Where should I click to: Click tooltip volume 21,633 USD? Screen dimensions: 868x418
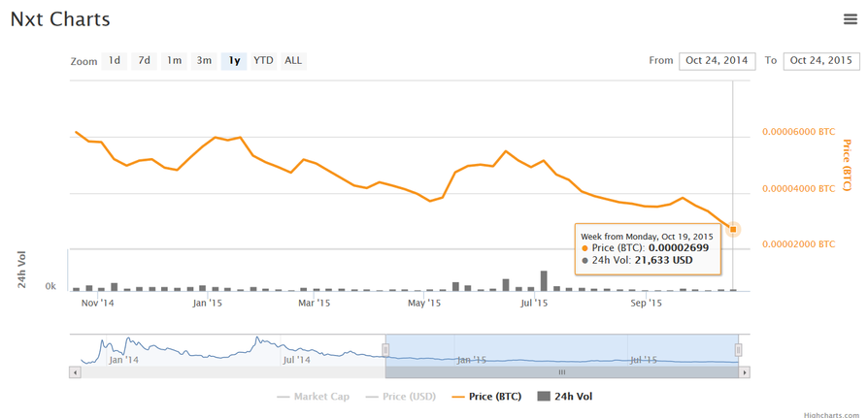tap(663, 260)
